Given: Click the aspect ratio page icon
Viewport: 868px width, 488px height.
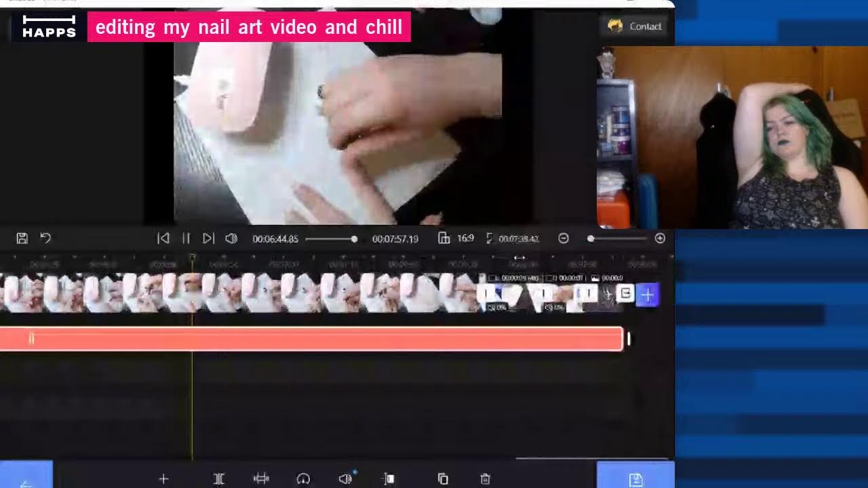Looking at the screenshot, I should point(443,239).
